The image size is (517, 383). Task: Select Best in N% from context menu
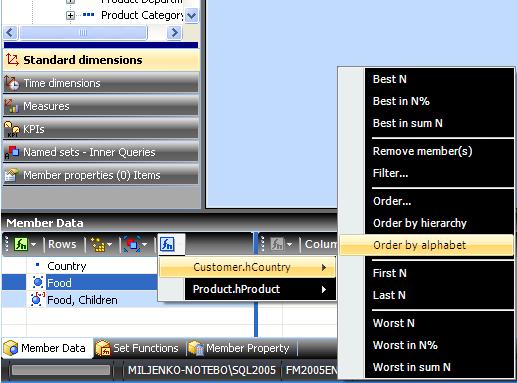coord(401,101)
